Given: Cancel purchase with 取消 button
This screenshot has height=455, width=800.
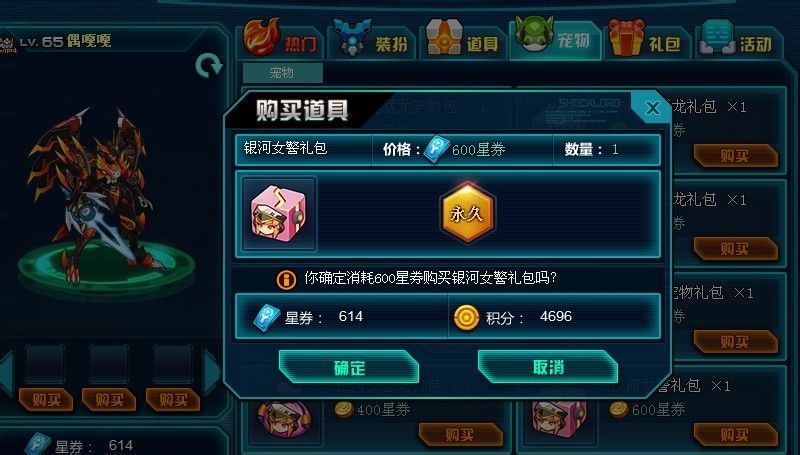Looking at the screenshot, I should point(548,367).
